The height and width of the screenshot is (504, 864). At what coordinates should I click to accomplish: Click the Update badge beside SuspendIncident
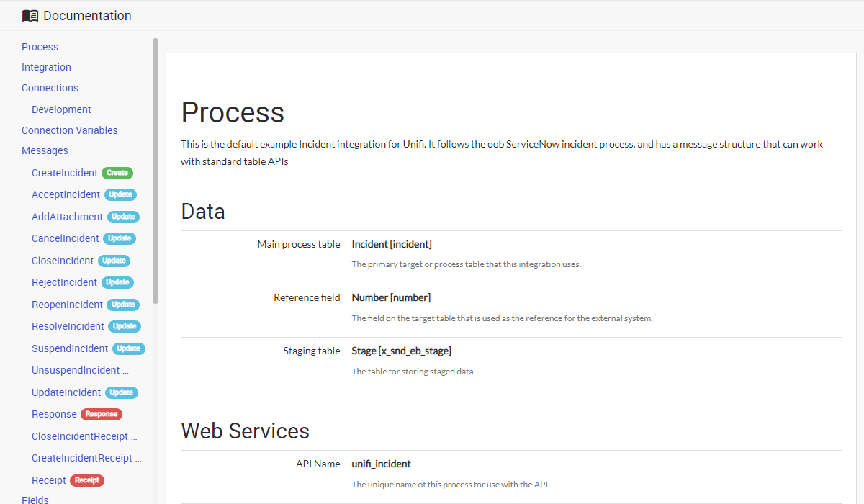pyautogui.click(x=128, y=348)
